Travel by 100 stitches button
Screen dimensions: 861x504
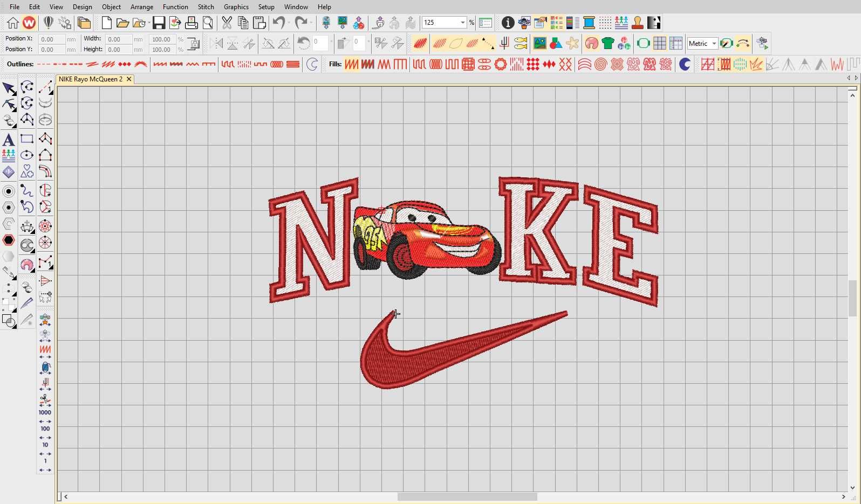click(45, 432)
